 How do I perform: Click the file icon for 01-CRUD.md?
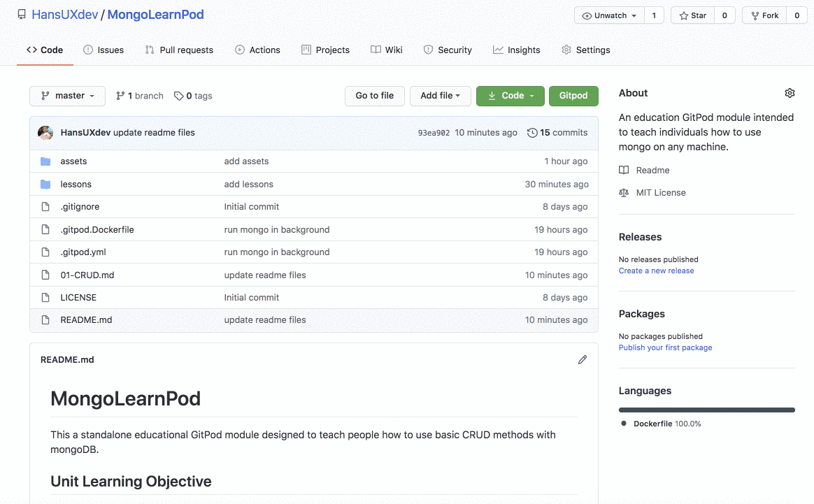tap(45, 275)
